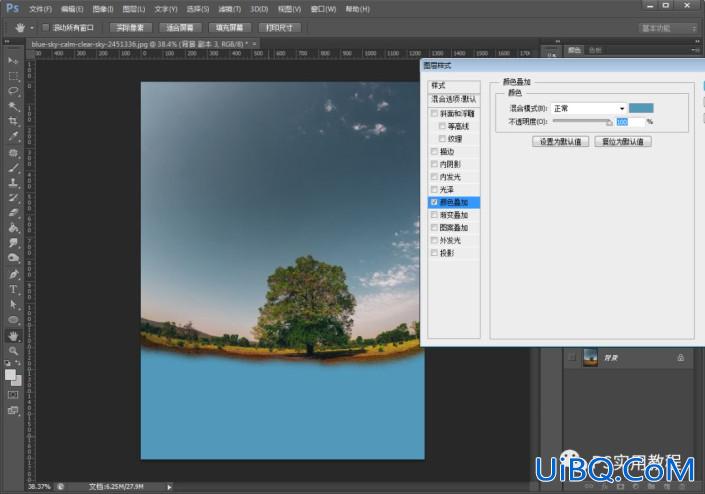Enable 纹理 checkbox
This screenshot has height=494, width=705.
coord(442,138)
